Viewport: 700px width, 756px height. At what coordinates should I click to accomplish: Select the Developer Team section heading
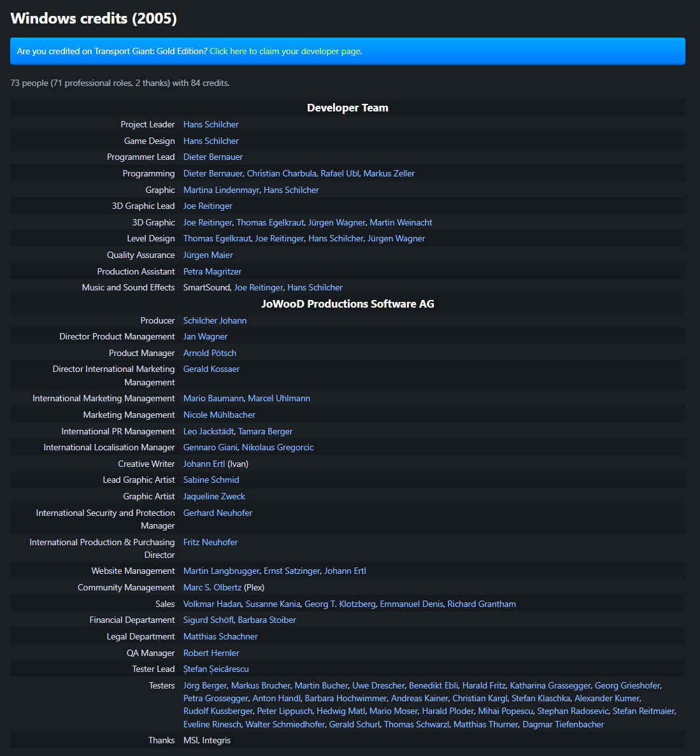pyautogui.click(x=348, y=108)
